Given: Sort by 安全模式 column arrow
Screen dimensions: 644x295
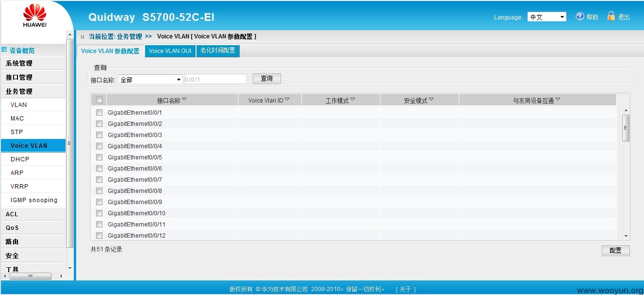Looking at the screenshot, I should 431,100.
